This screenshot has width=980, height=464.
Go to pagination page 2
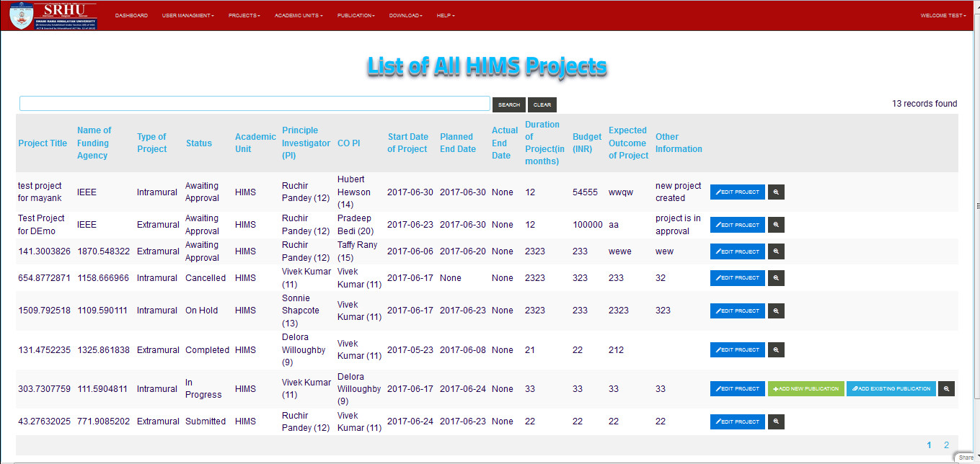click(x=947, y=445)
